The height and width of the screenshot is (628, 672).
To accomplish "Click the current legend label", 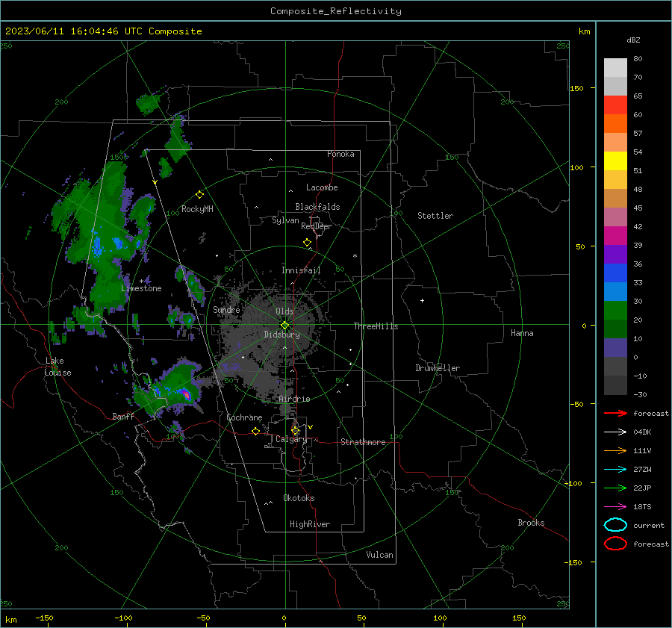I will (x=649, y=525).
